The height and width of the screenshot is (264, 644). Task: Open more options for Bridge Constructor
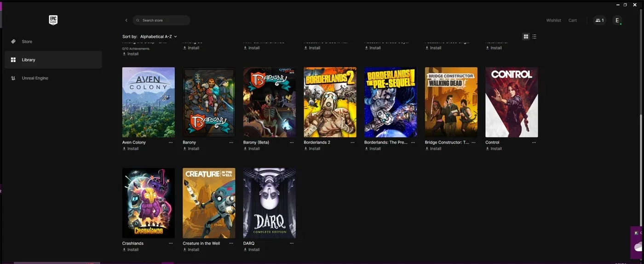coord(473,143)
